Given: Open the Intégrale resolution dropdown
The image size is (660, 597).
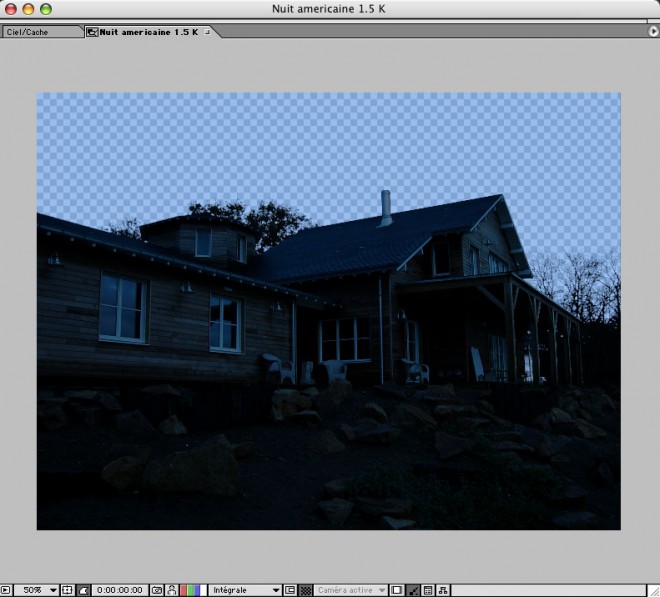Looking at the screenshot, I should click(x=246, y=590).
